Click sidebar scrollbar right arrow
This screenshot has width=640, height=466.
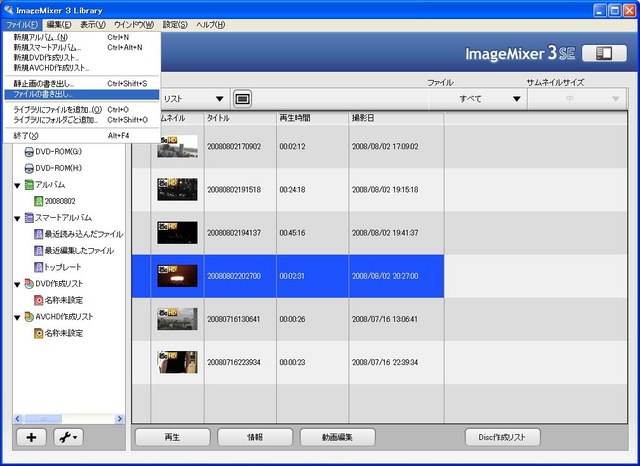(x=120, y=419)
